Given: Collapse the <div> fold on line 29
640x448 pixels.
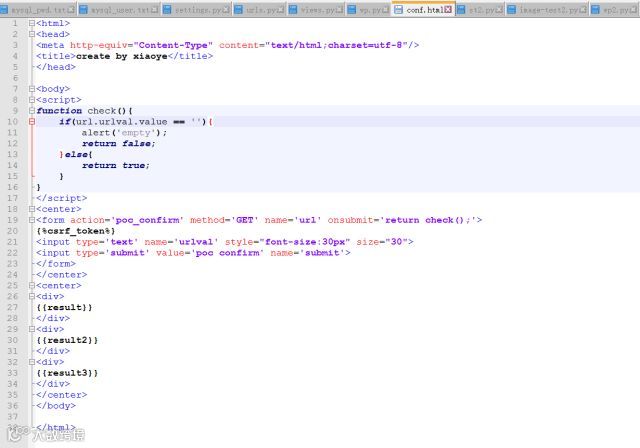Looking at the screenshot, I should [x=32, y=329].
